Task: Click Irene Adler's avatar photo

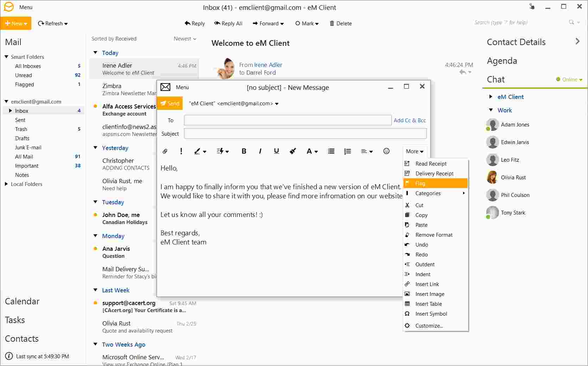Action: [224, 68]
